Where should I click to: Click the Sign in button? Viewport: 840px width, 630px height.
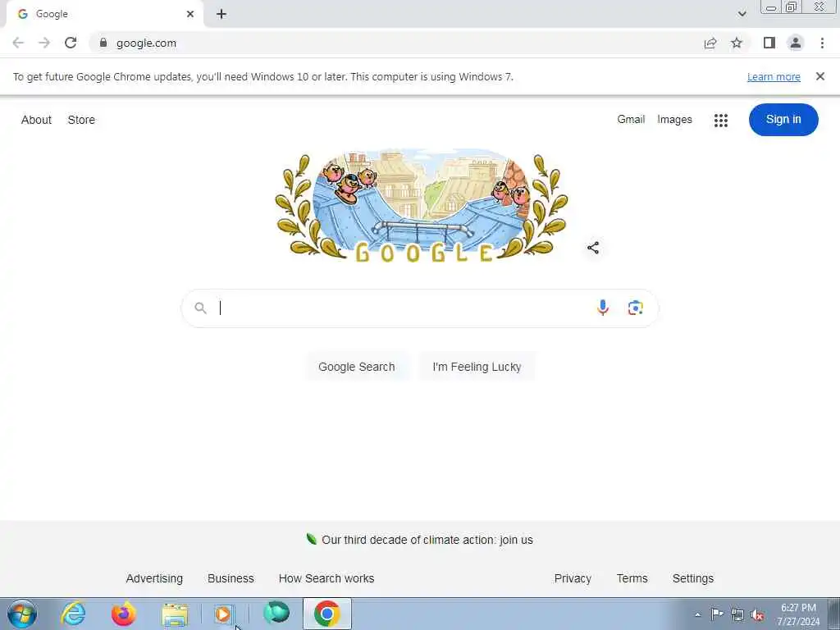tap(783, 120)
